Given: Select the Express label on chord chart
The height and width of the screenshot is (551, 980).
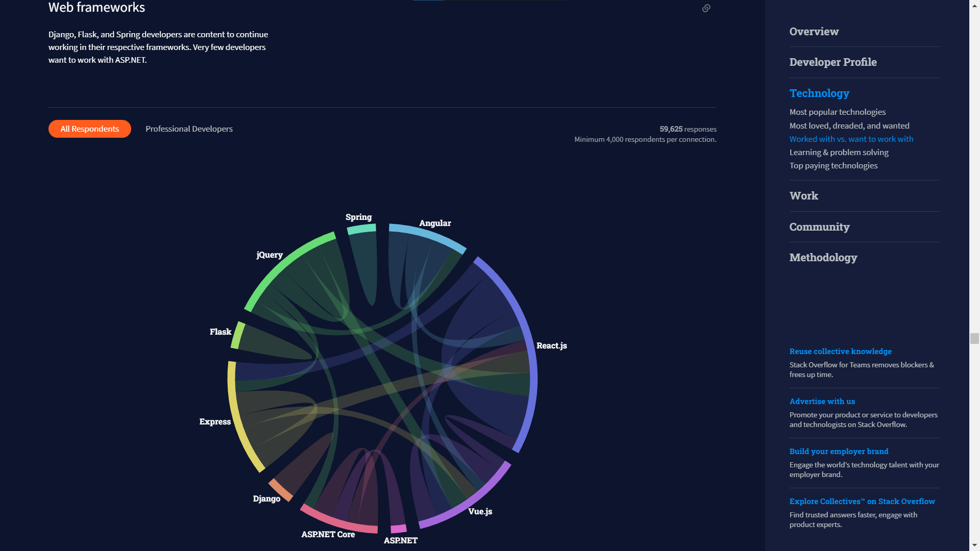Looking at the screenshot, I should coord(215,422).
